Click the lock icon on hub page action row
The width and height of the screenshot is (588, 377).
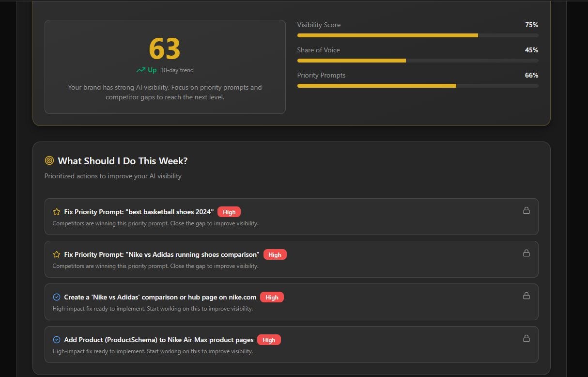(526, 296)
